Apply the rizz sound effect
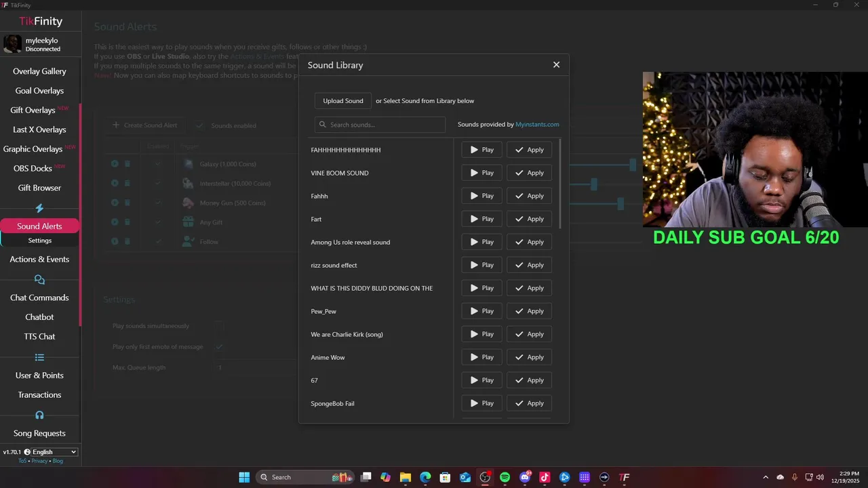Screen dimensions: 868x488 [529, 265]
